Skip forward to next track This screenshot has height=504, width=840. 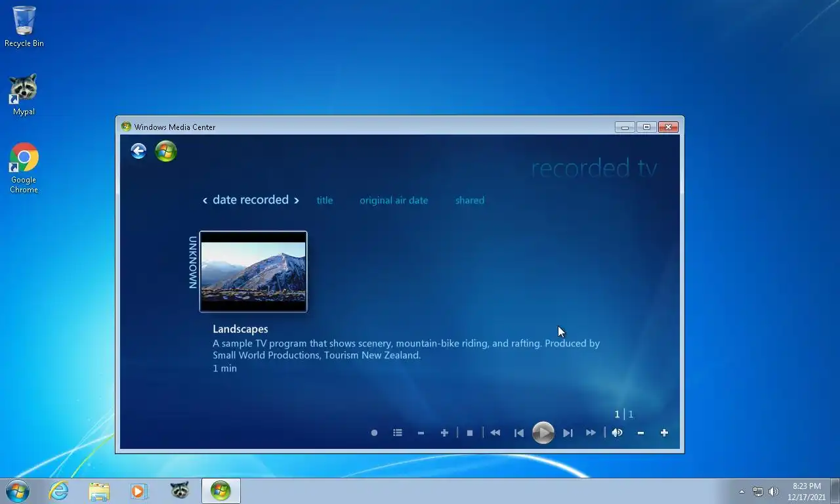pyautogui.click(x=568, y=433)
